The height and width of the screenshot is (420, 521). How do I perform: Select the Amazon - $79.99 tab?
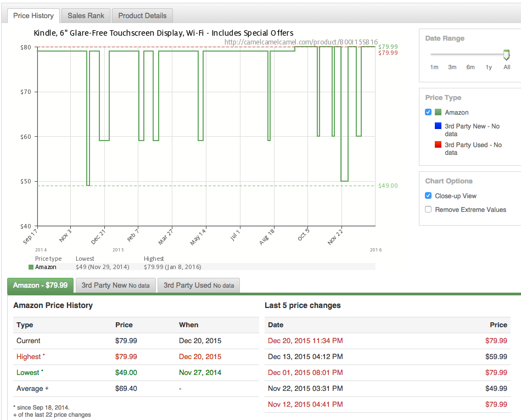click(40, 285)
